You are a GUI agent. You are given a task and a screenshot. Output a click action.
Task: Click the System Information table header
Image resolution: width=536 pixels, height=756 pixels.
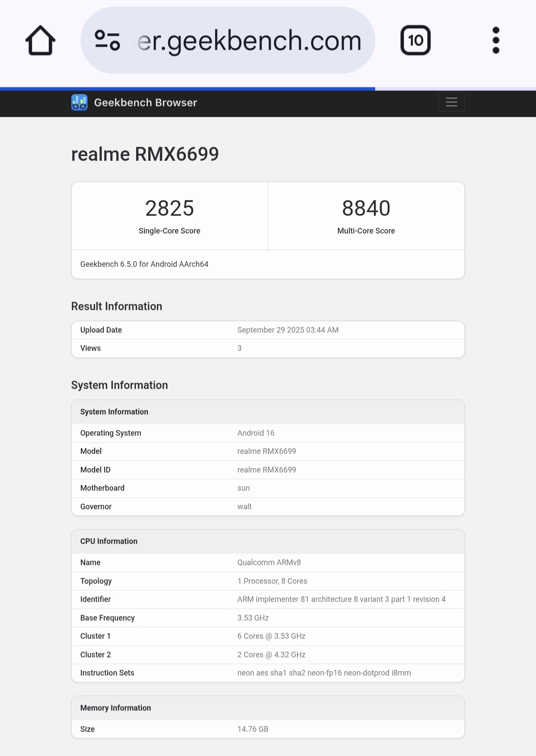click(x=114, y=412)
